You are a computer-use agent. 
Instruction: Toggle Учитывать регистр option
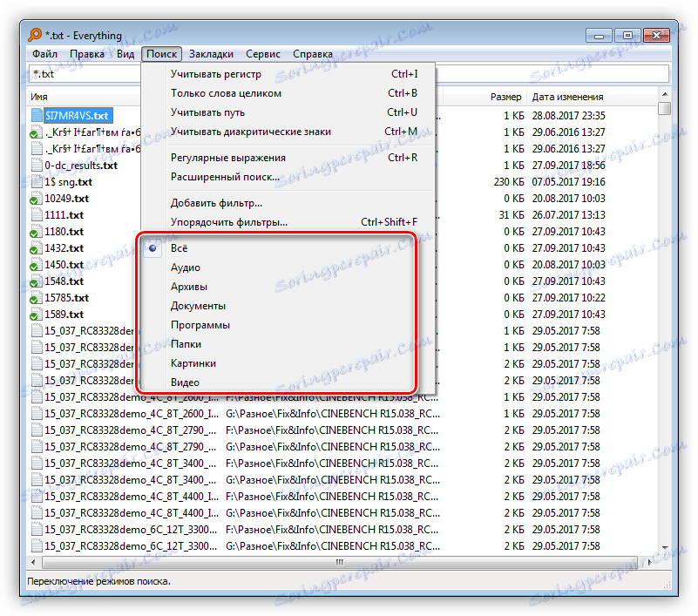[288, 74]
